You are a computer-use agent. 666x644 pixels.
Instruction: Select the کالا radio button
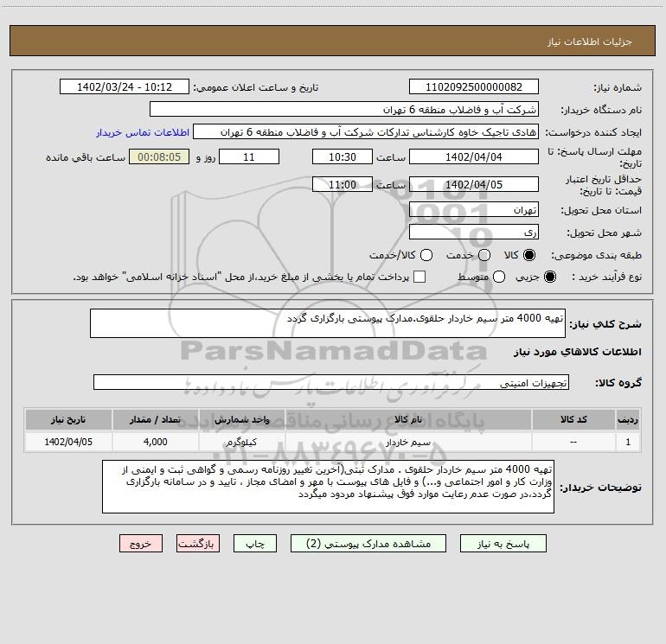point(529,255)
